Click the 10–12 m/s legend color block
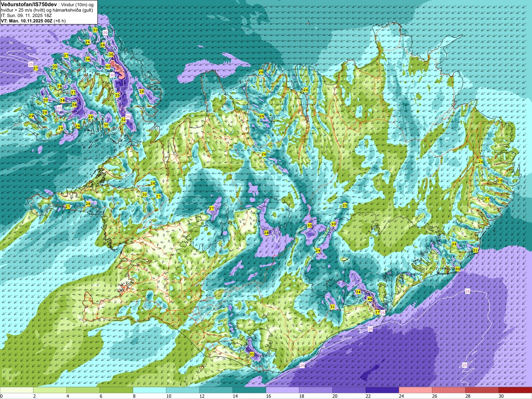This screenshot has height=399, width=532. tap(183, 390)
